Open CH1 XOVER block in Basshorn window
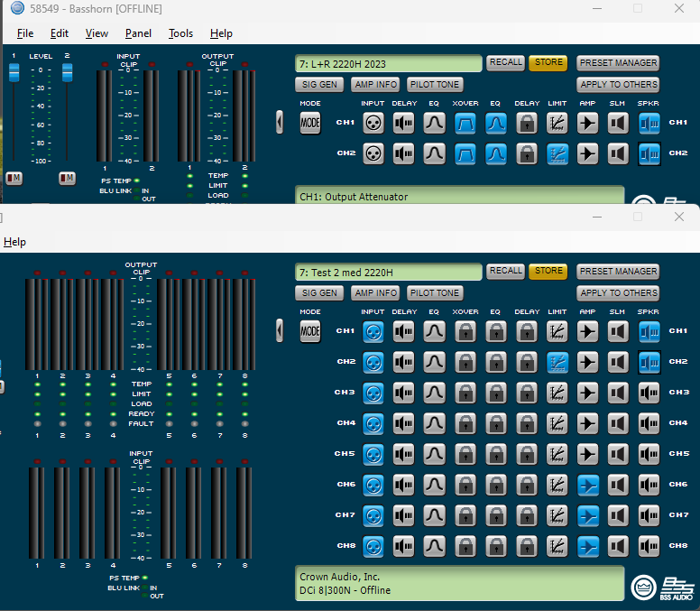Screen dimensions: 700x611 465,124
